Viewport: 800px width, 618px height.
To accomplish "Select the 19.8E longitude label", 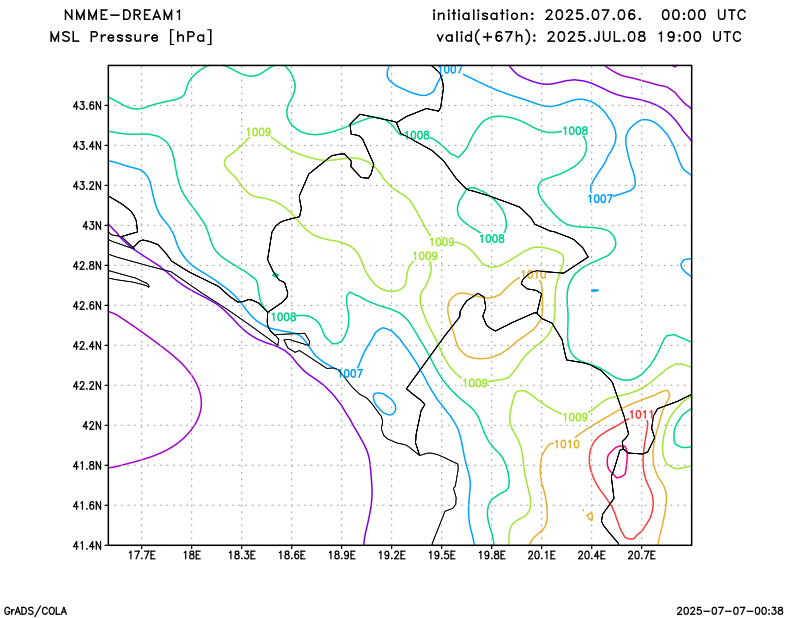I will 492,555.
